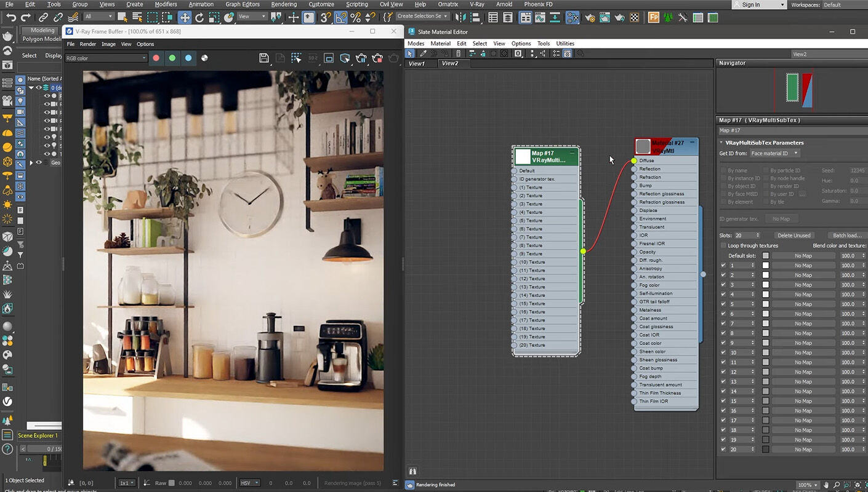
Task: Activate the Rotate tool in main toolbar
Action: tap(199, 17)
